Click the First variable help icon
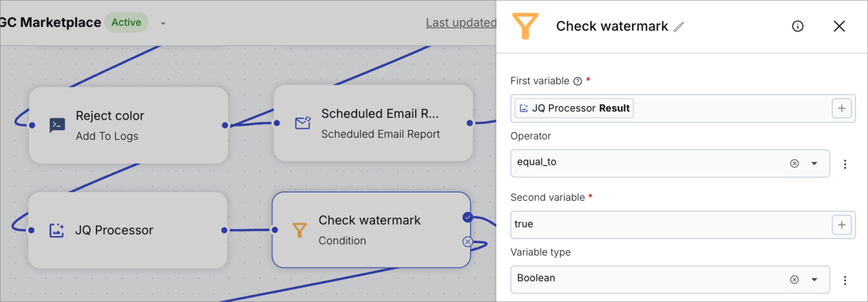 pos(577,82)
